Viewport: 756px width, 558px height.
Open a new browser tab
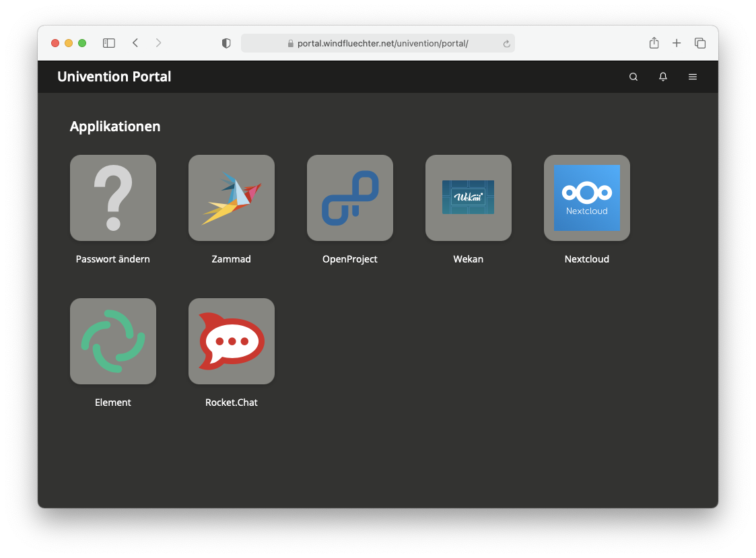coord(677,43)
